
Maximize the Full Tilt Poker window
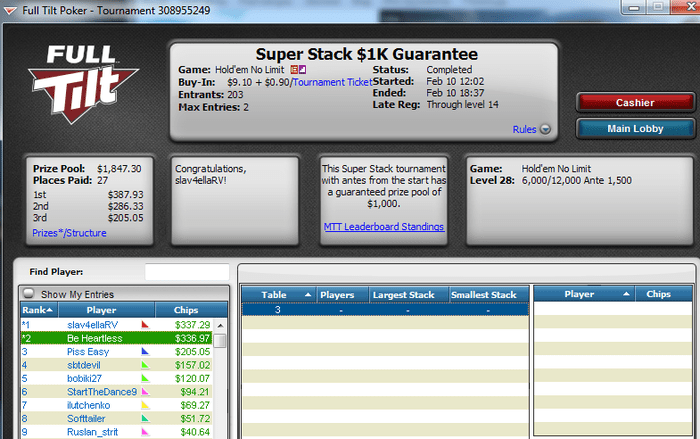(x=658, y=7)
